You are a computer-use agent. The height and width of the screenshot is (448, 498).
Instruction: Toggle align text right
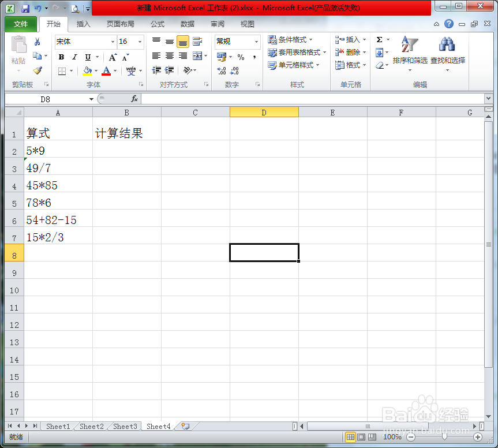pyautogui.click(x=183, y=56)
